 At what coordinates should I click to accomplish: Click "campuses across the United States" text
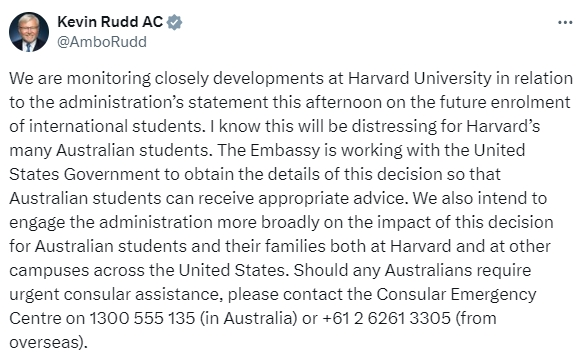[x=149, y=270]
